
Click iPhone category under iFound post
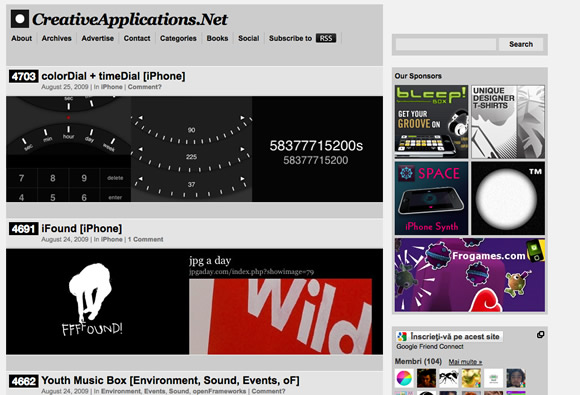point(112,239)
